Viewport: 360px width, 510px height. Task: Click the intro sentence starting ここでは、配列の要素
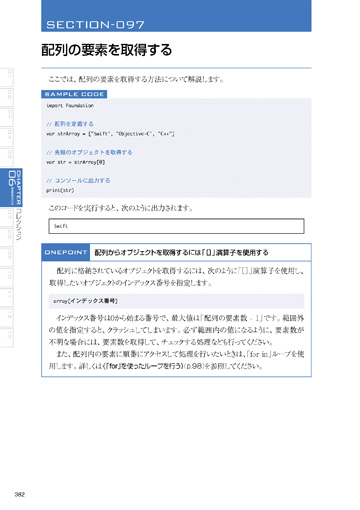[x=136, y=79]
